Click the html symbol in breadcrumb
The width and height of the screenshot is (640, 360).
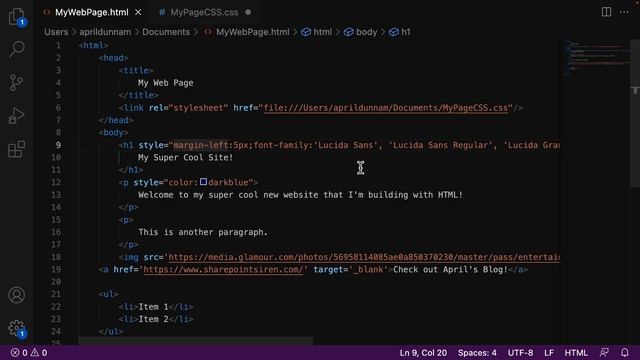click(317, 32)
